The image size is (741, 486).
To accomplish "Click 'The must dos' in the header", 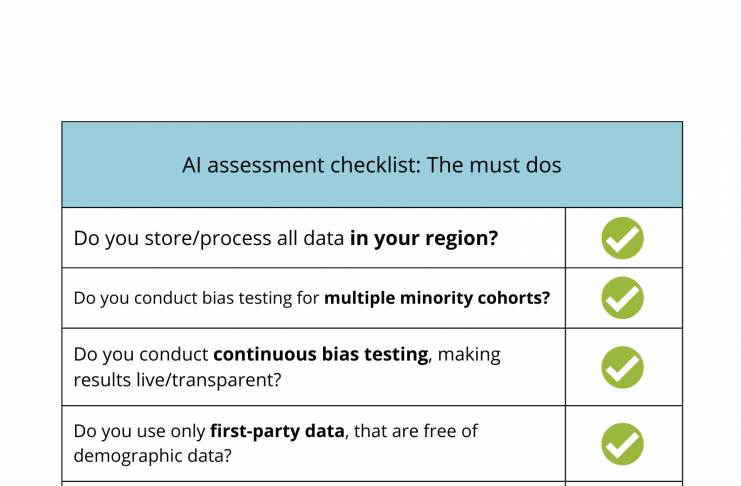I will 494,165.
